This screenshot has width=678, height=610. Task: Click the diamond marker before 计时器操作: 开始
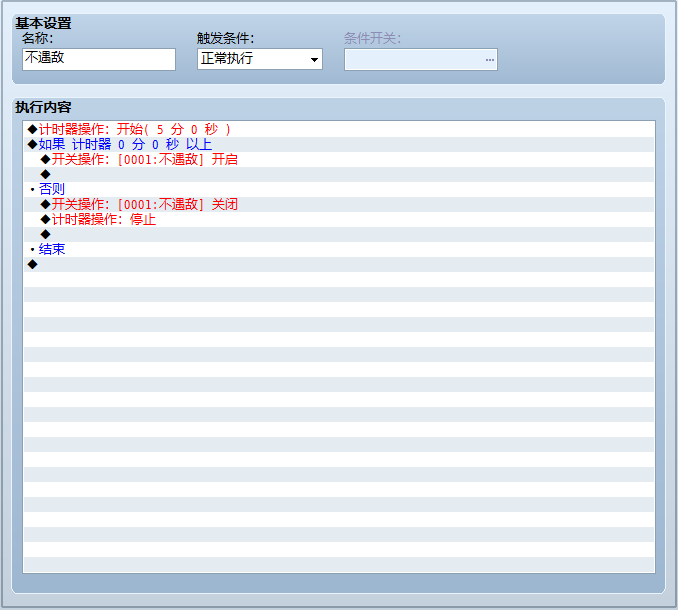coord(32,129)
